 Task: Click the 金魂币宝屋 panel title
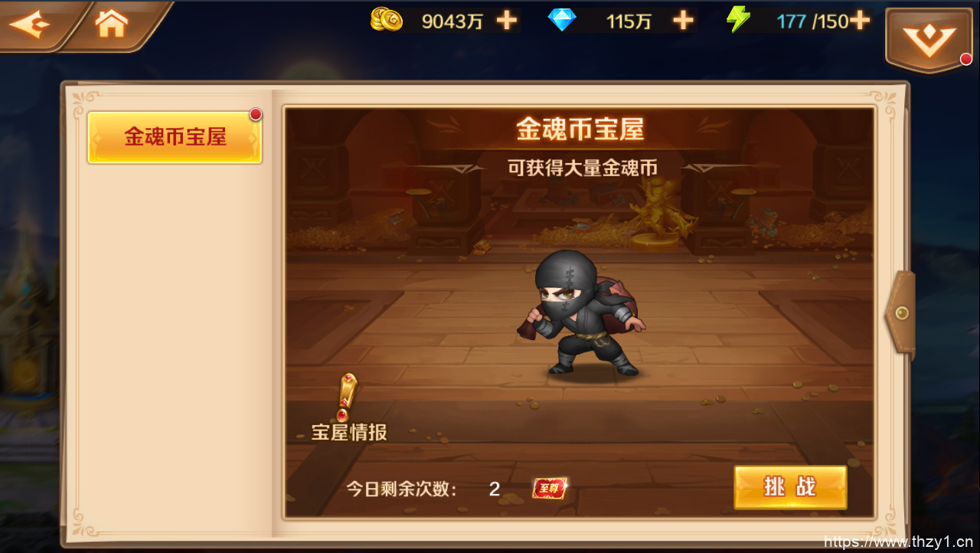click(580, 129)
